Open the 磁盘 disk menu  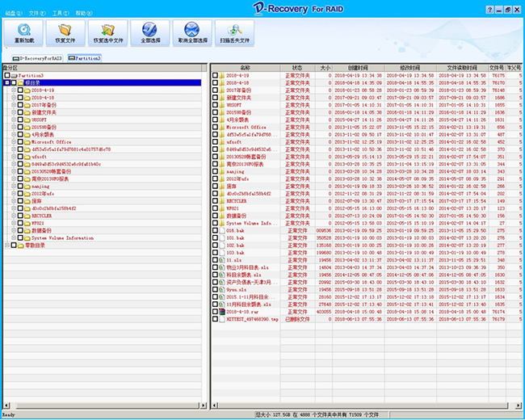[x=14, y=13]
